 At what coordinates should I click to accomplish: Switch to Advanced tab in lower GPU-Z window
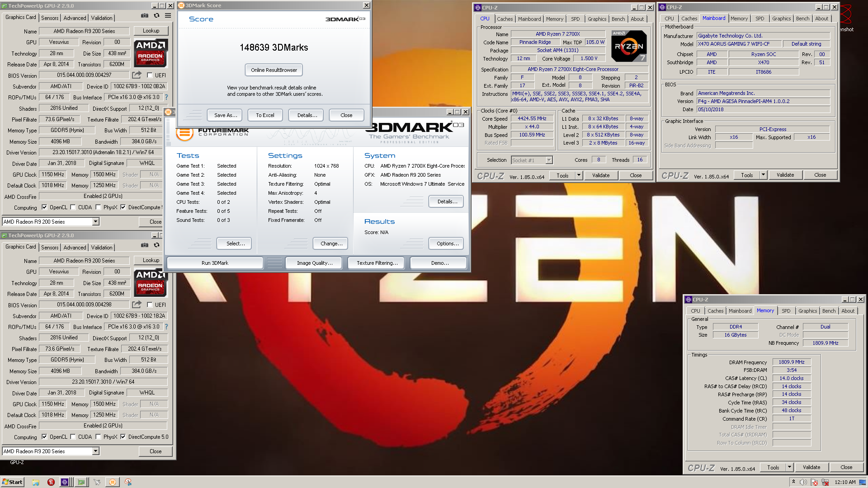tap(75, 248)
